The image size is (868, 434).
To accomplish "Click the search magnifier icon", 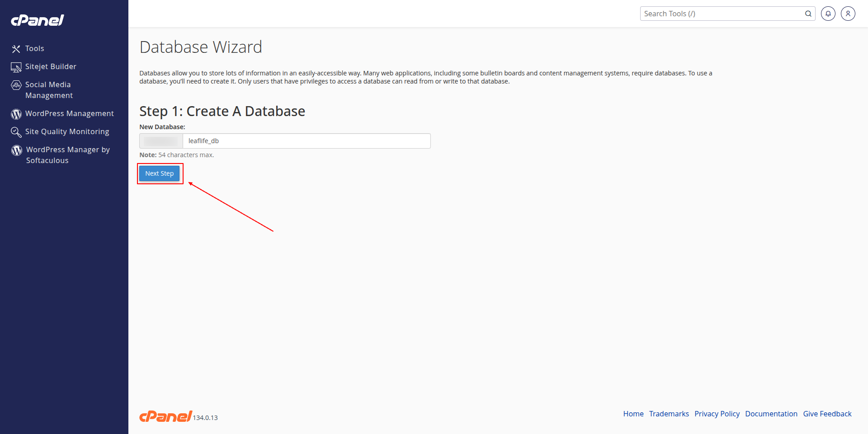I will click(808, 14).
